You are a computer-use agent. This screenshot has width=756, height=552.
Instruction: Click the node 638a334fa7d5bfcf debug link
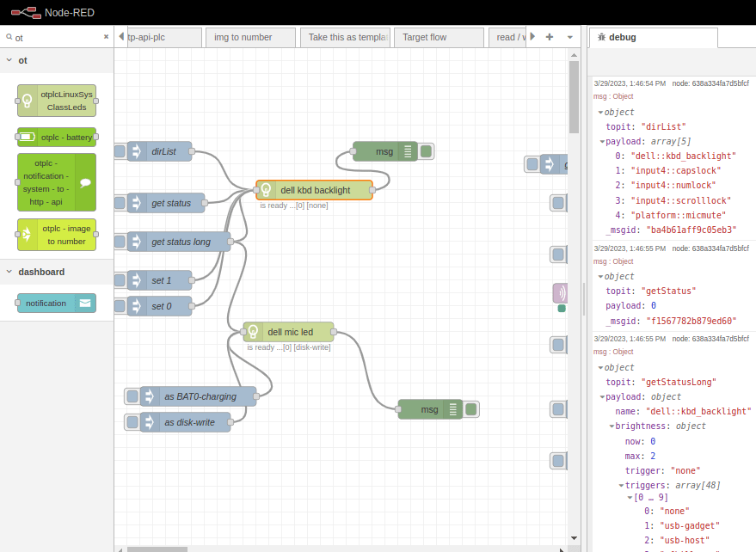[710, 83]
